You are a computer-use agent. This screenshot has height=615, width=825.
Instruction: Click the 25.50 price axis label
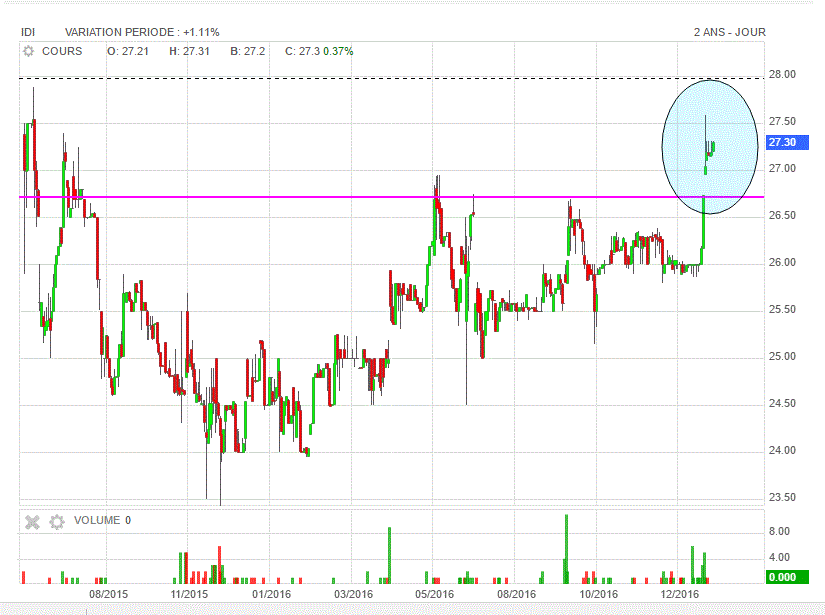(x=782, y=309)
